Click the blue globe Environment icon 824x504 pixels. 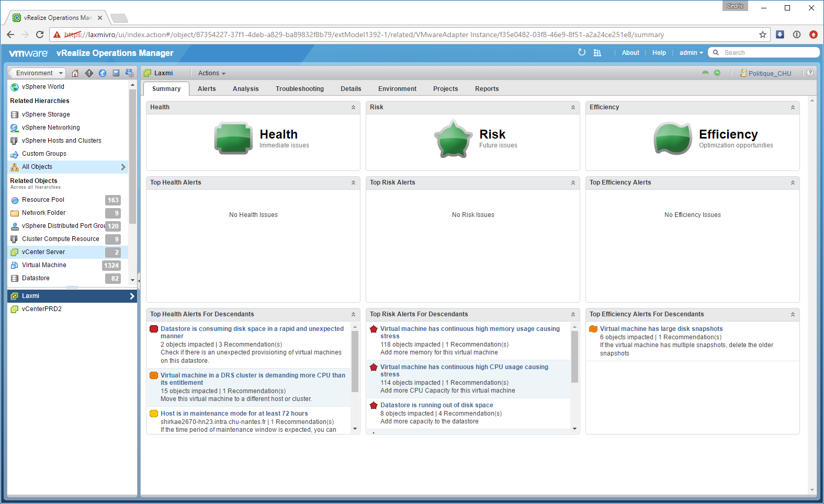tap(103, 73)
